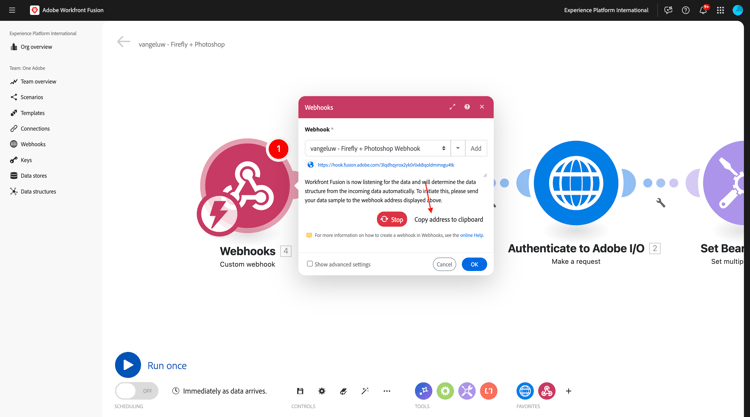Toggle the scheduling switch on
The image size is (750, 417).
click(x=136, y=391)
